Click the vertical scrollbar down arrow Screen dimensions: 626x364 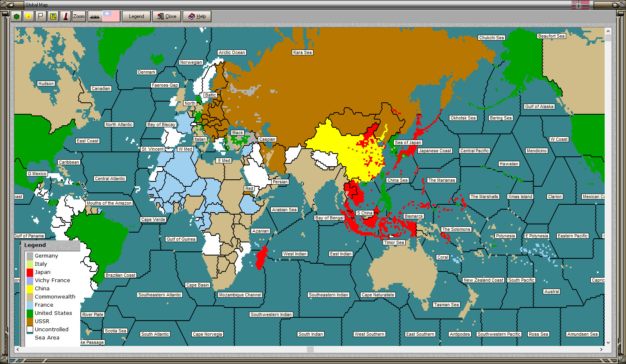click(608, 344)
